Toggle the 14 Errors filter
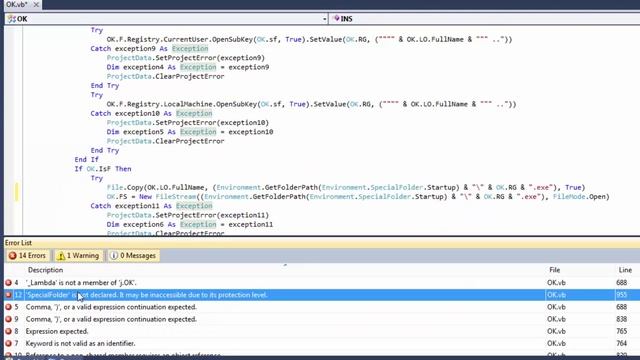640x360 pixels. pyautogui.click(x=27, y=256)
